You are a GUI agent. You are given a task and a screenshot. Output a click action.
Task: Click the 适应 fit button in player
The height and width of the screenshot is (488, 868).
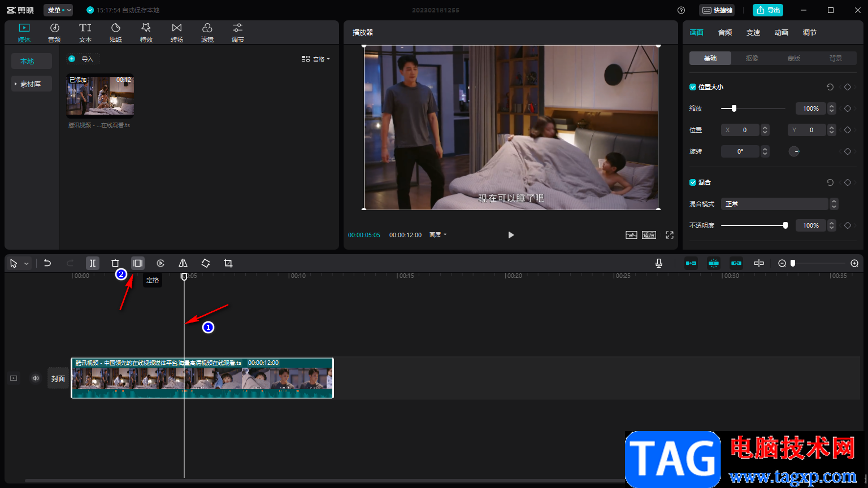pyautogui.click(x=649, y=235)
